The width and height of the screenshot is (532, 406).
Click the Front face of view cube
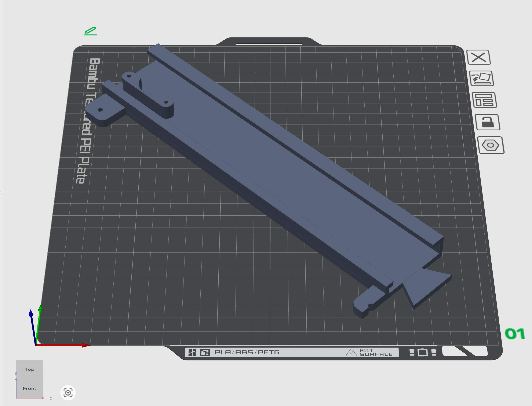point(29,388)
